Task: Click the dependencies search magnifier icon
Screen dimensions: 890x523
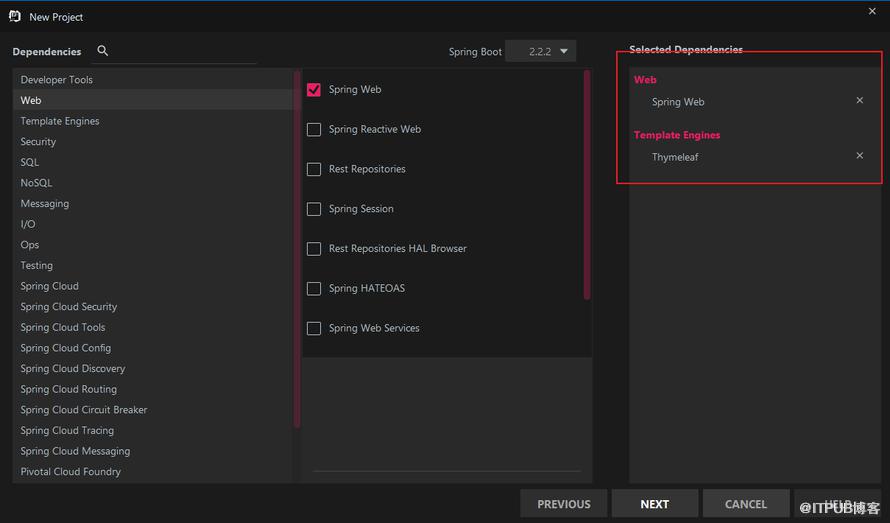Action: coord(103,51)
